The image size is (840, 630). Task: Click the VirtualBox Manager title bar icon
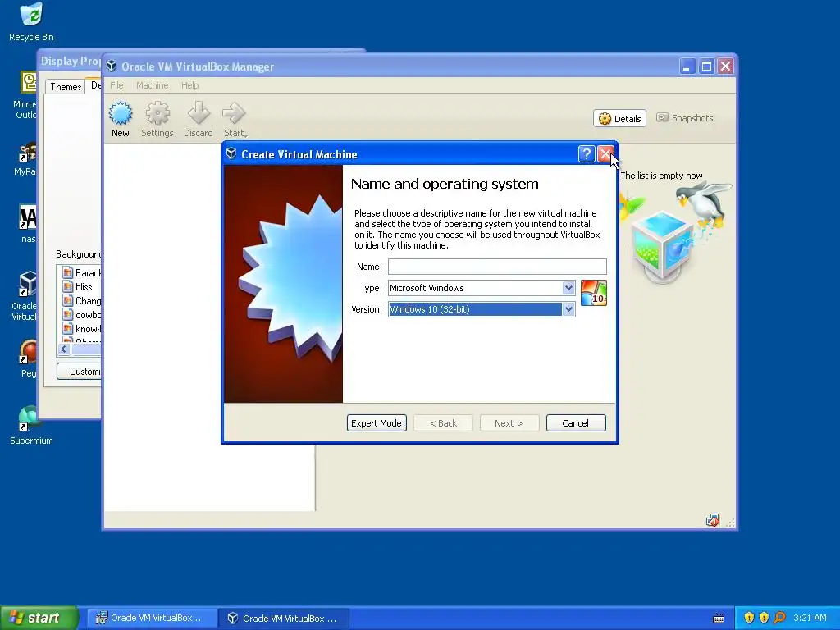tap(112, 66)
